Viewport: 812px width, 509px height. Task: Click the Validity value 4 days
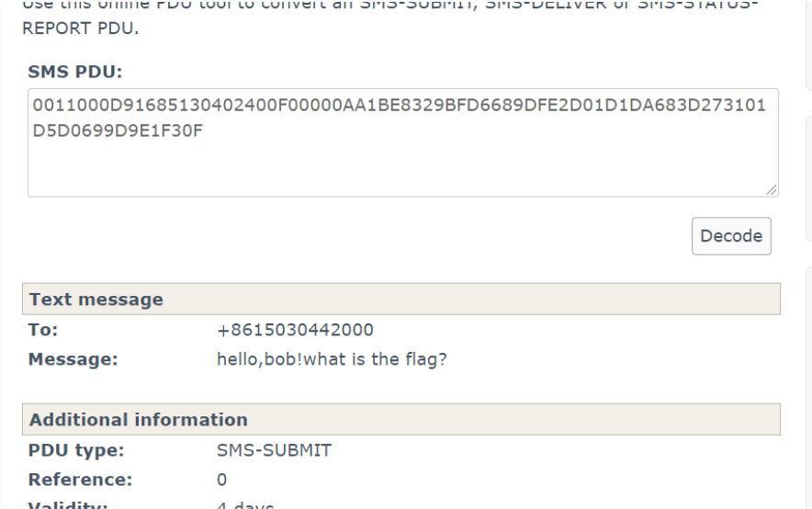(245, 505)
